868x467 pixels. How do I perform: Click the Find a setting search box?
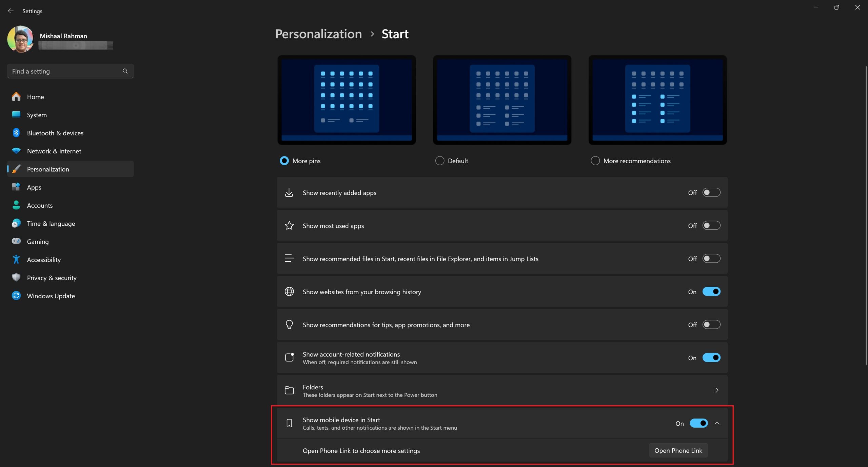[64, 71]
